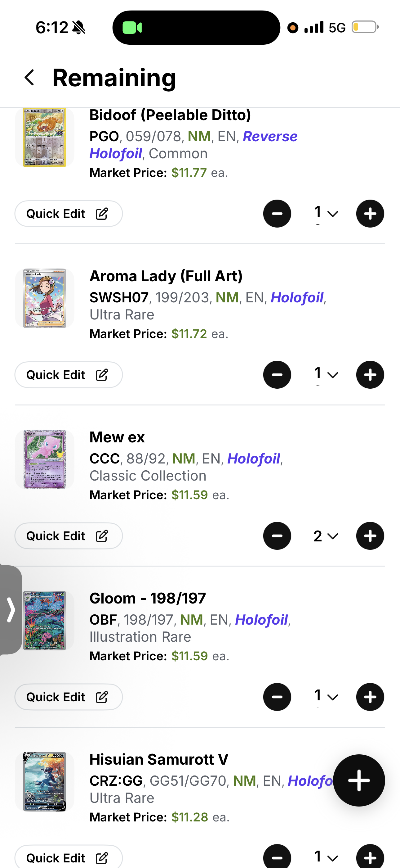The height and width of the screenshot is (868, 400).
Task: Increase Bidoof (Peelable Ditto) quantity with plus
Action: 370,214
